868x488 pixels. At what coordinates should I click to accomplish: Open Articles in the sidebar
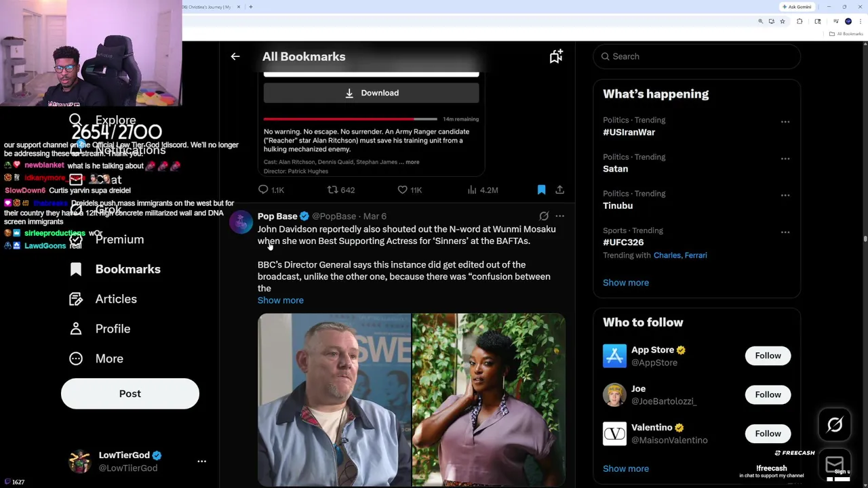point(104,299)
